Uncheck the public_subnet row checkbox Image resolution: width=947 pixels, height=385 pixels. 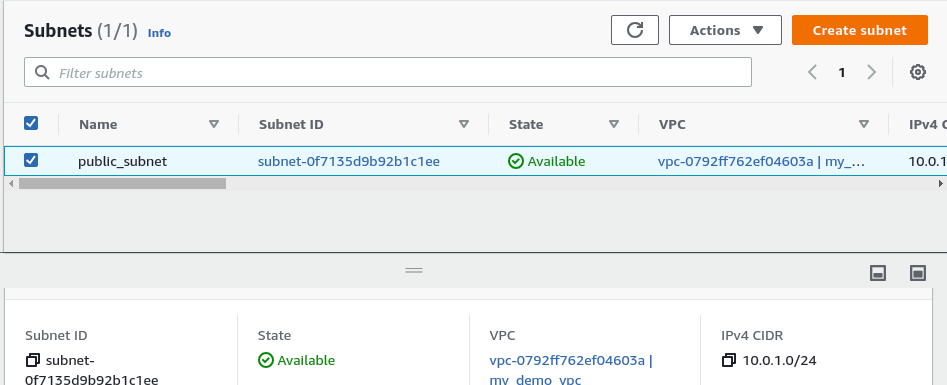(31, 160)
